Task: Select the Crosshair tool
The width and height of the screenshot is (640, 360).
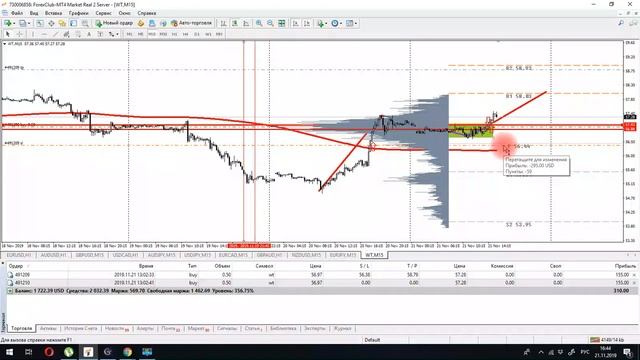Action: [x=20, y=34]
